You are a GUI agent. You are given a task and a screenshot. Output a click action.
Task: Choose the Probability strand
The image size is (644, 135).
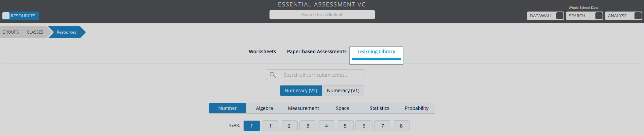pyautogui.click(x=416, y=108)
